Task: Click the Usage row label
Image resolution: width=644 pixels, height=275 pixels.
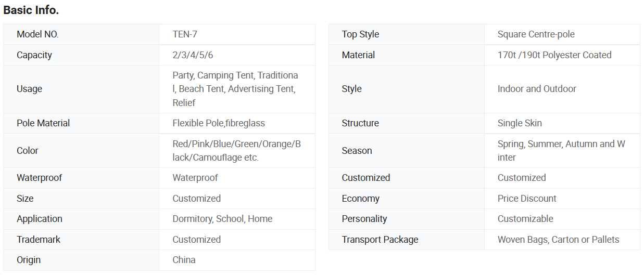Action: (29, 89)
